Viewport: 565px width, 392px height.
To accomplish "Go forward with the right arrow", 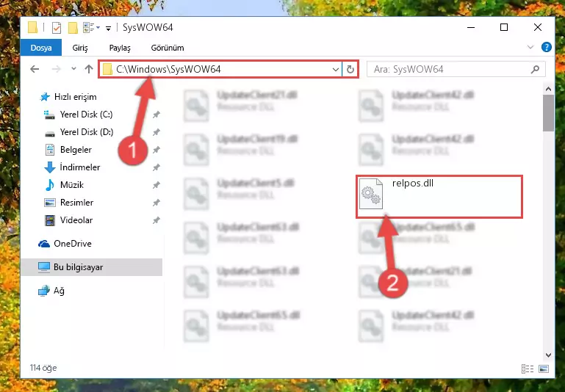I will pos(57,69).
